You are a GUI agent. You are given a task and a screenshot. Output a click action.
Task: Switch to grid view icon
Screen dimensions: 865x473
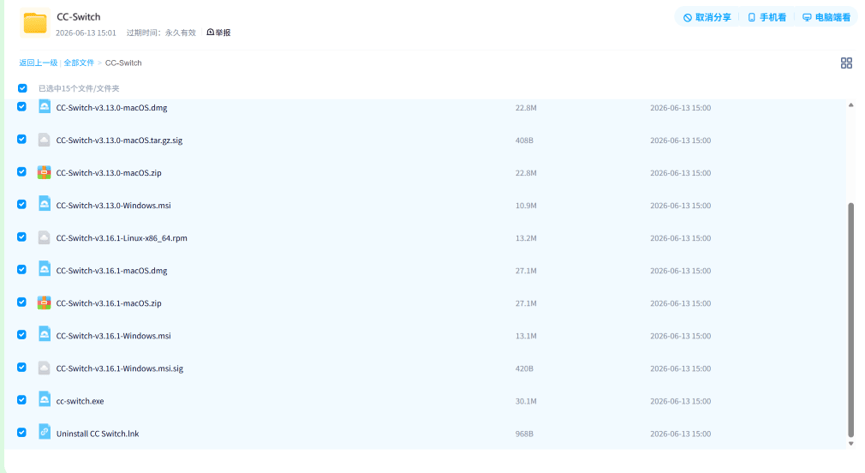pos(846,63)
